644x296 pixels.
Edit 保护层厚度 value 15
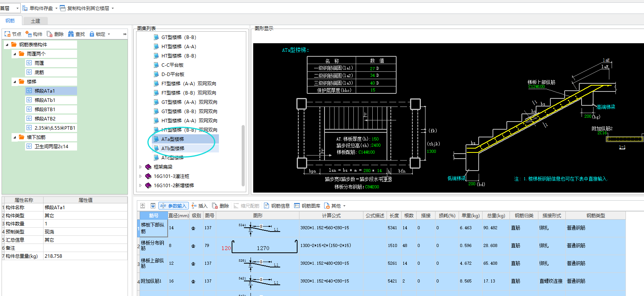click(373, 90)
